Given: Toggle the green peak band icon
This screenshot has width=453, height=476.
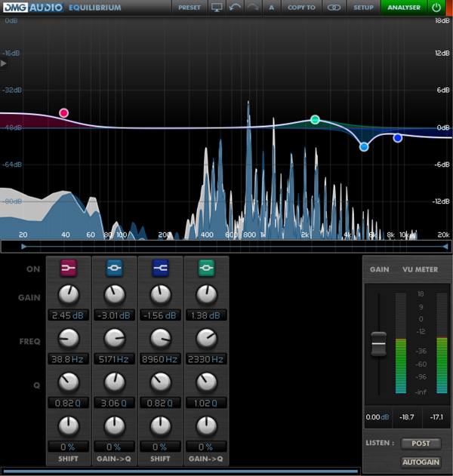Looking at the screenshot, I should pos(206,268).
